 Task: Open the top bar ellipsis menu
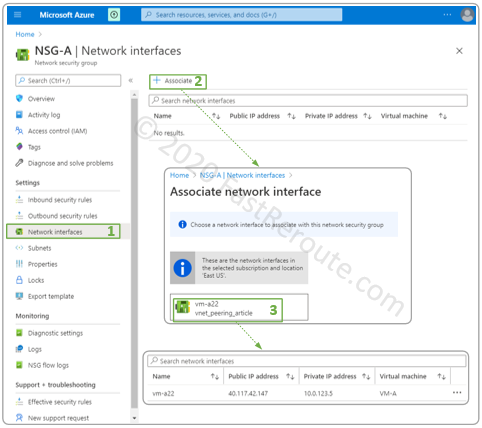(x=447, y=15)
